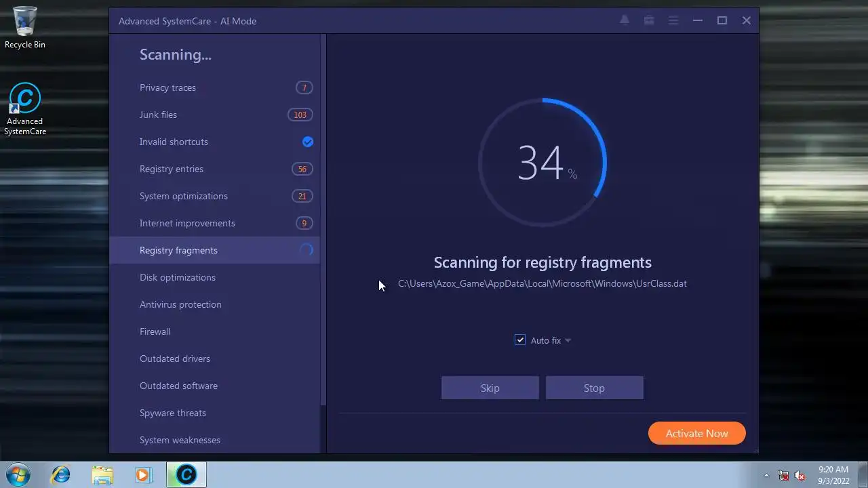
Task: Launch Internet Explorer from the taskbar
Action: [x=60, y=474]
